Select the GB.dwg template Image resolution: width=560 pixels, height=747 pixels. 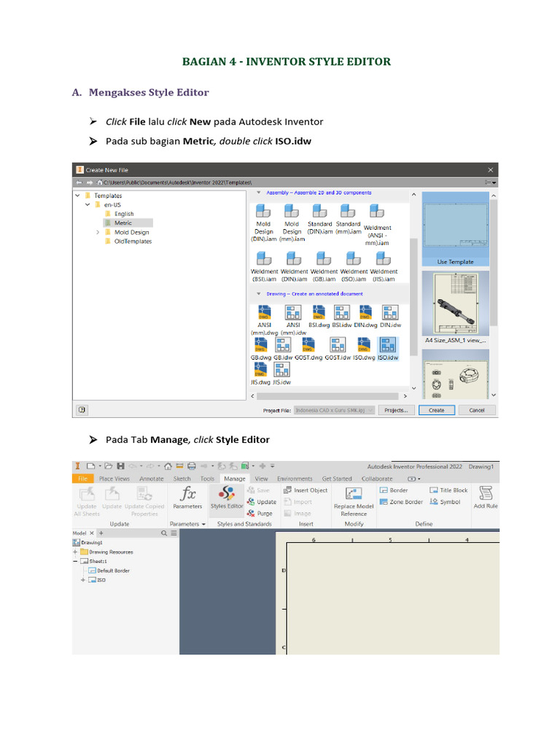coord(261,349)
